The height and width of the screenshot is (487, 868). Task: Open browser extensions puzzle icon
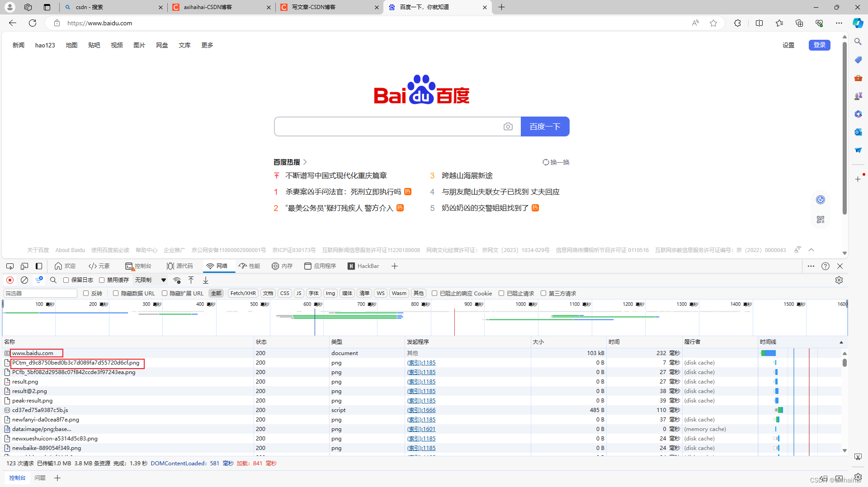point(737,23)
